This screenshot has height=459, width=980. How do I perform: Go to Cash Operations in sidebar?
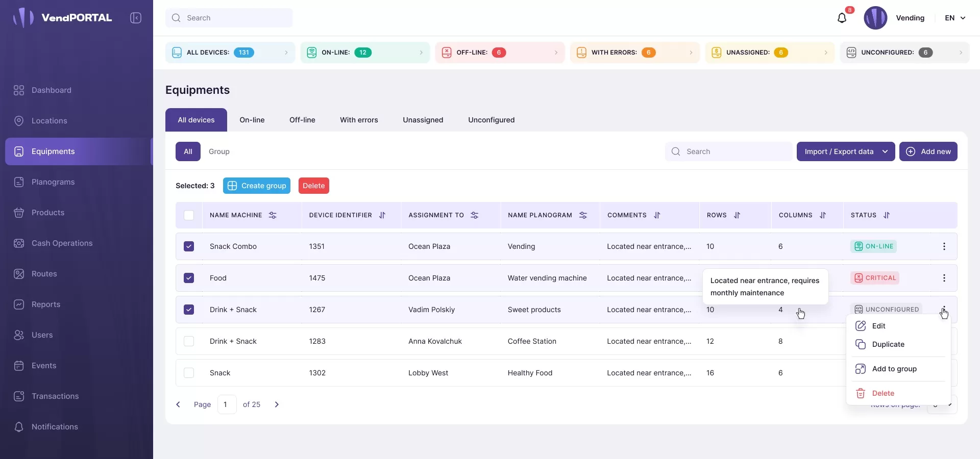[62, 243]
